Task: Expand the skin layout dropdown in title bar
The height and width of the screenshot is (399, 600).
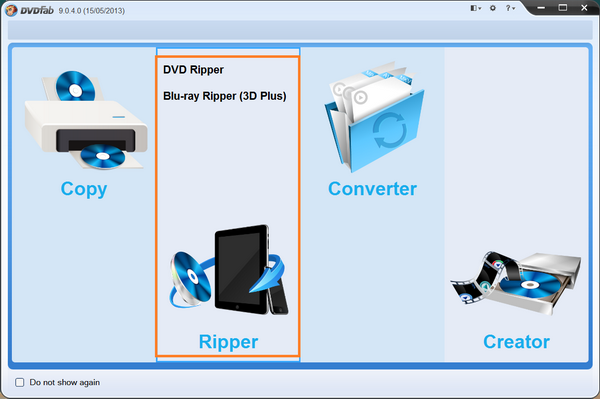Action: pos(475,8)
